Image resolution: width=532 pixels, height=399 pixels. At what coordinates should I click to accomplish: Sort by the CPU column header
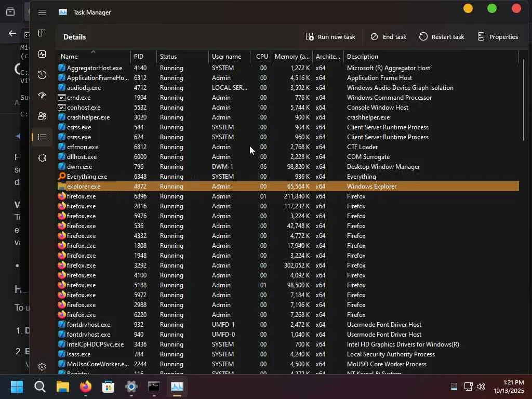tap(261, 57)
